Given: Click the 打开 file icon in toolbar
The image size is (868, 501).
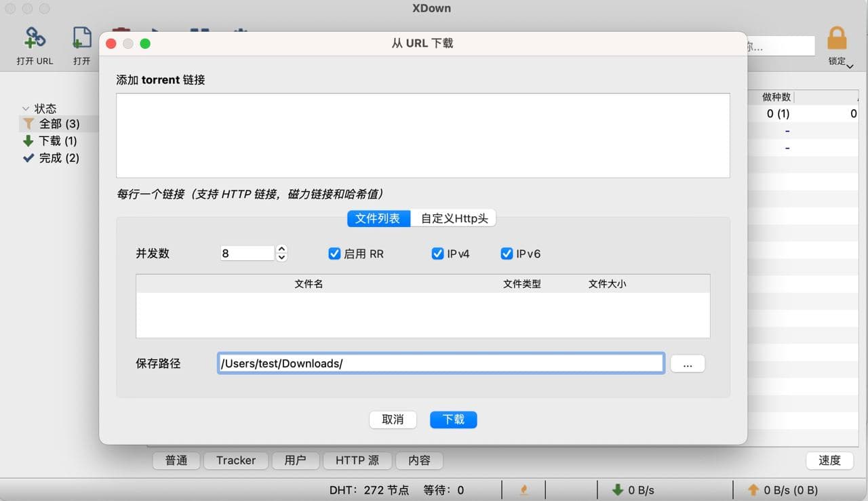Looking at the screenshot, I should point(81,38).
